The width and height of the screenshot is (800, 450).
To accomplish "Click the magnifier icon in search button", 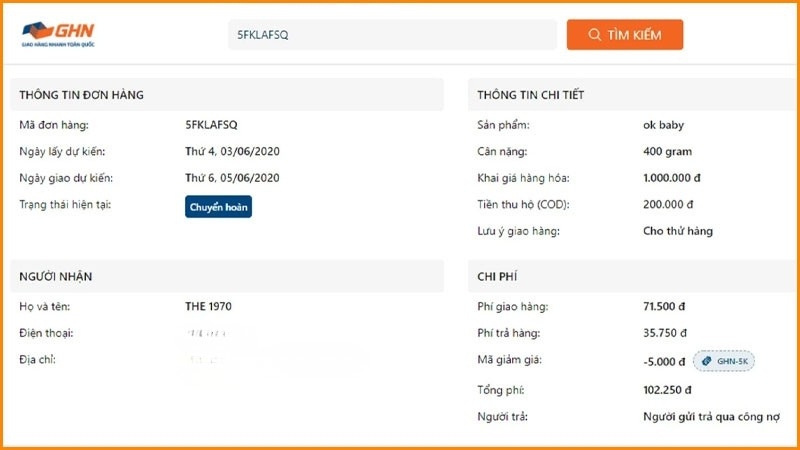I will pyautogui.click(x=595, y=35).
